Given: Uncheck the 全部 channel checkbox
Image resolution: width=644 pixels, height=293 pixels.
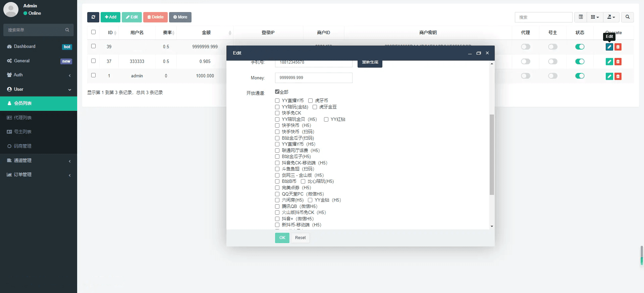Looking at the screenshot, I should click(277, 92).
